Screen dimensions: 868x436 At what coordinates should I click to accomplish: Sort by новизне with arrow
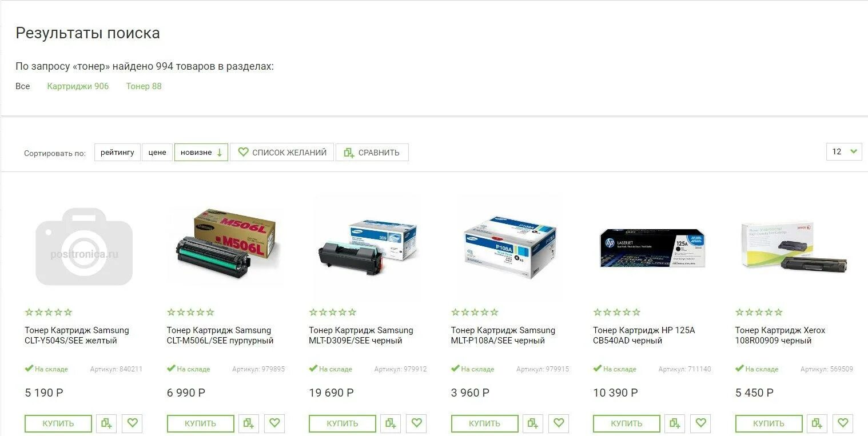[201, 153]
